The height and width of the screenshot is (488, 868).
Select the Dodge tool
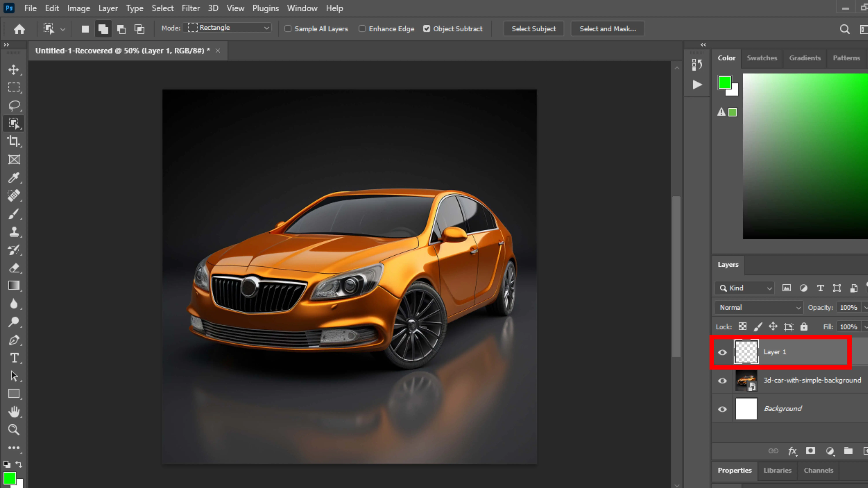coord(14,322)
